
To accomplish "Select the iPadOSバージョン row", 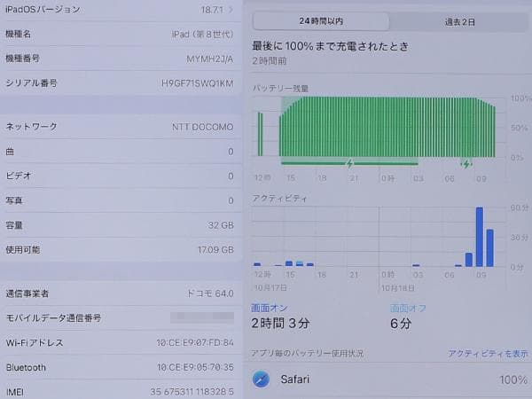I will click(120, 10).
